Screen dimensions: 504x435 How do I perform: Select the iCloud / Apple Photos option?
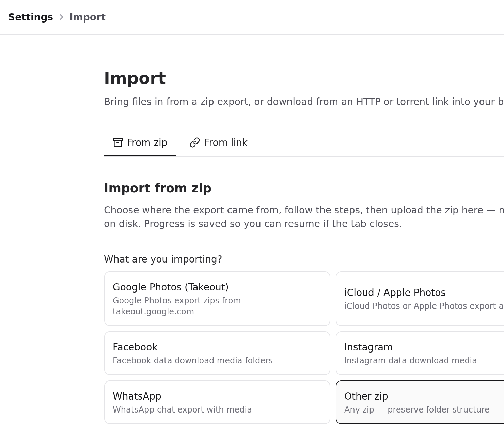[420, 299]
